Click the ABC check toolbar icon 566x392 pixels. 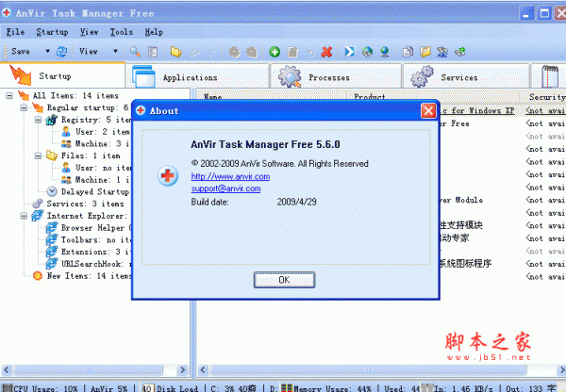click(442, 52)
